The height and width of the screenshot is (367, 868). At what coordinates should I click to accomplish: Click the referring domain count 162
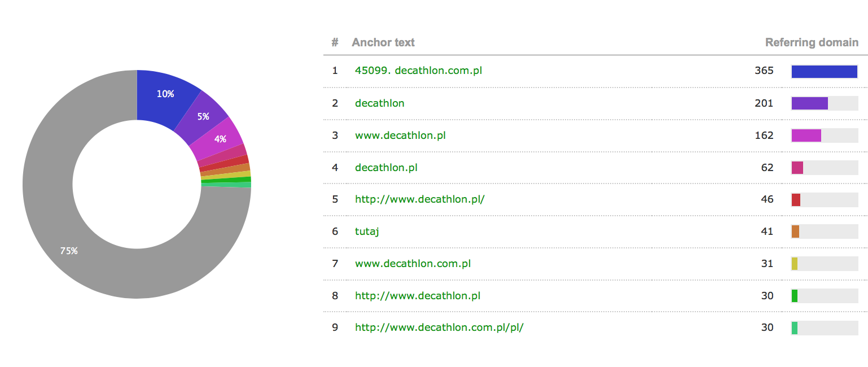tap(764, 136)
